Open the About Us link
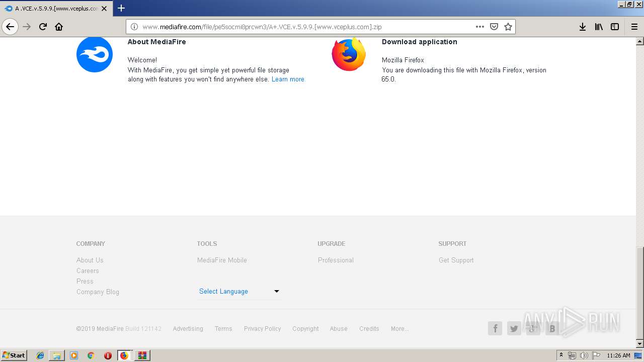The height and width of the screenshot is (362, 644). pos(90,260)
